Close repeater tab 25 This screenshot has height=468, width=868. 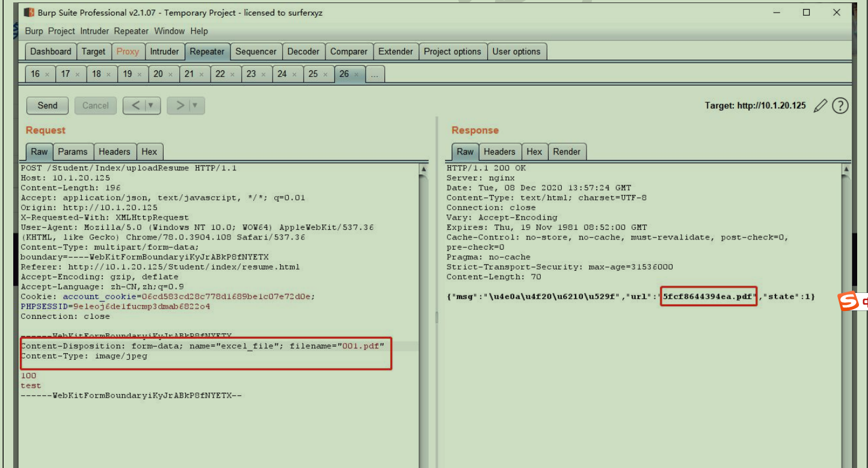325,75
